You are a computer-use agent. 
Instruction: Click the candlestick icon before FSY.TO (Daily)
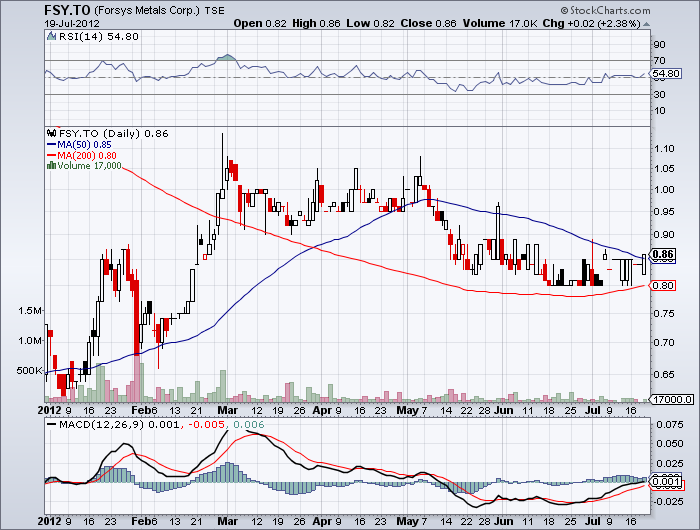click(x=52, y=133)
